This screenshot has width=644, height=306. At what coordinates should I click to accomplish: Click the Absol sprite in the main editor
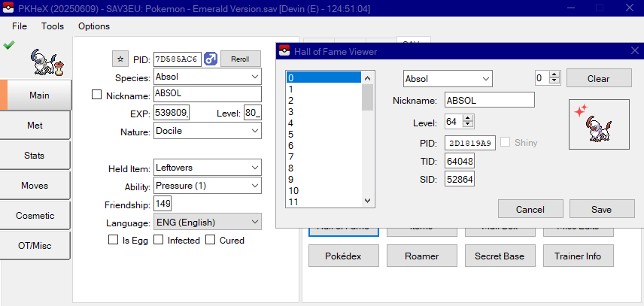(44, 62)
